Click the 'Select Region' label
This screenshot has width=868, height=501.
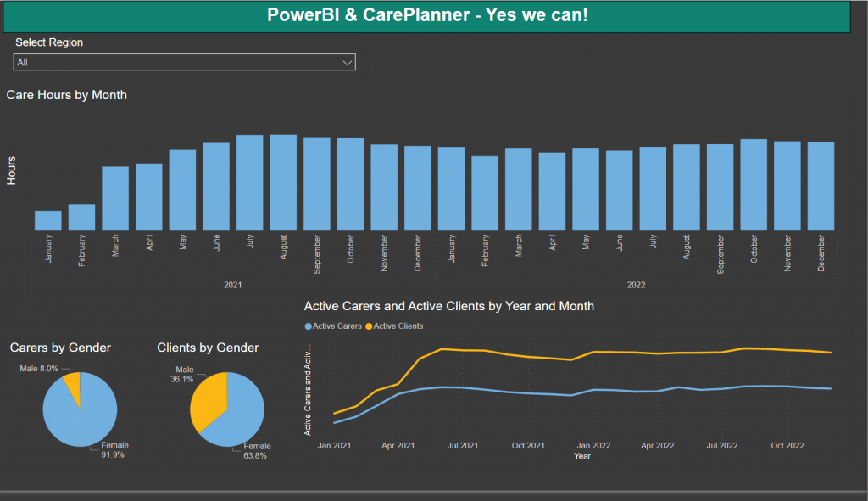(x=49, y=42)
